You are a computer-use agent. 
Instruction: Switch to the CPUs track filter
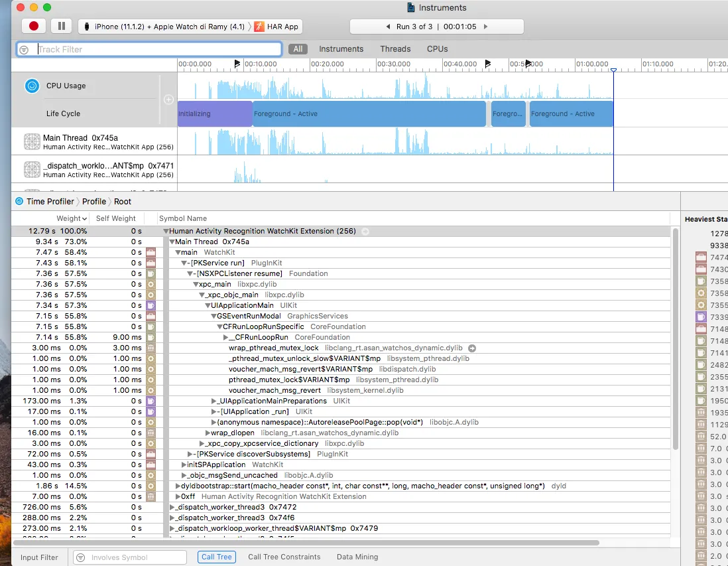437,49
